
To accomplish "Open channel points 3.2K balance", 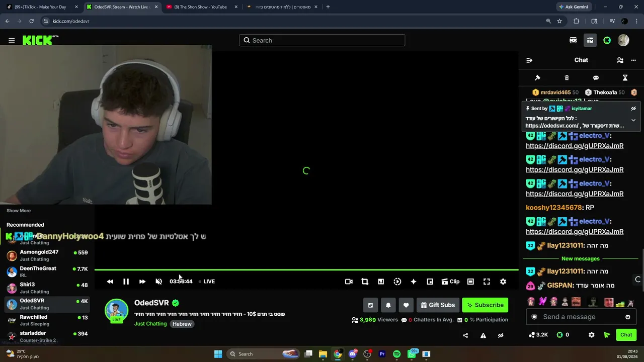I will pos(538,335).
